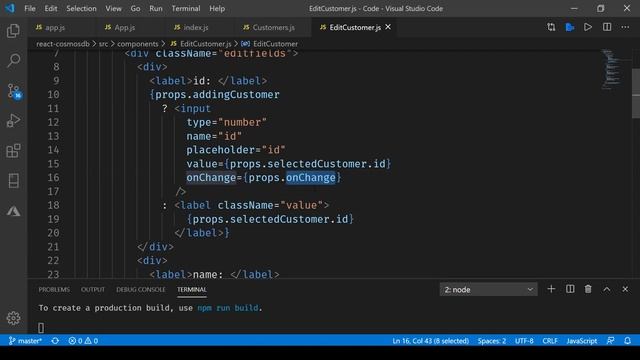Image resolution: width=640 pixels, height=360 pixels.
Task: Change file encoding UTF-8
Action: click(x=524, y=340)
